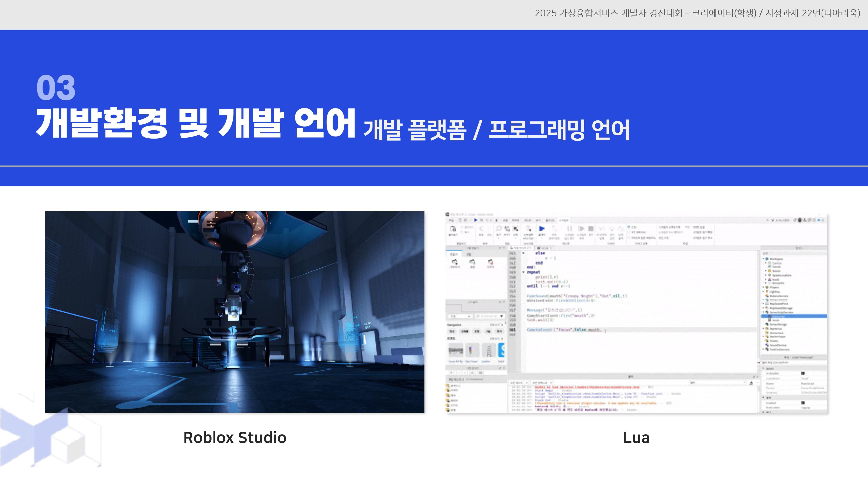
Task: Expand the Workspace node in Explorer
Action: (764, 258)
